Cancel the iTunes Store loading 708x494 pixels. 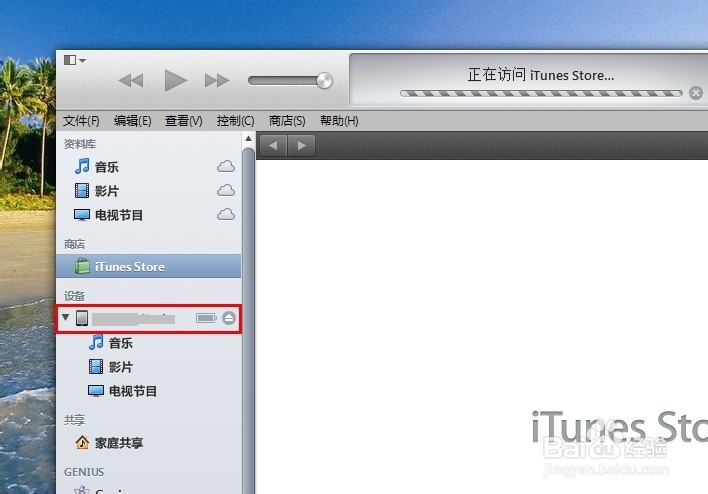tap(696, 93)
